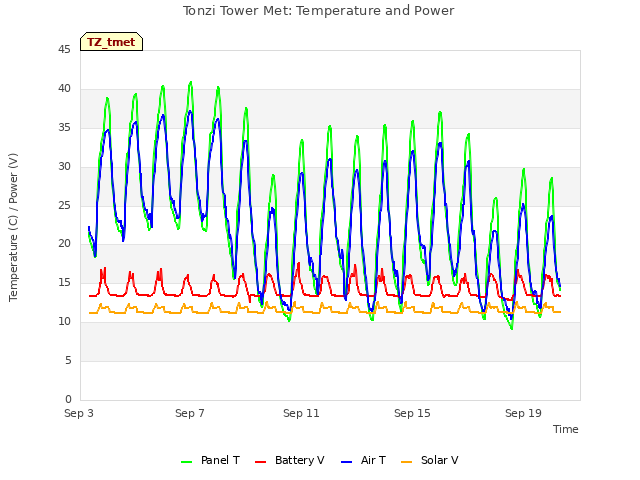Click the blue Air T legend swatch
This screenshot has width=640, height=480.
pos(347,462)
